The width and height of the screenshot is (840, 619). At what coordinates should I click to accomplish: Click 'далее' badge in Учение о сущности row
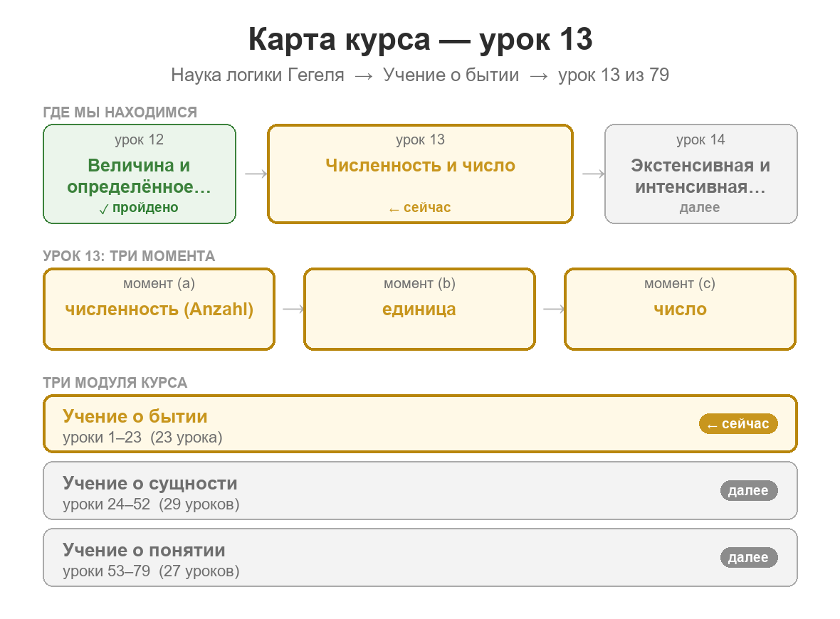(x=748, y=490)
